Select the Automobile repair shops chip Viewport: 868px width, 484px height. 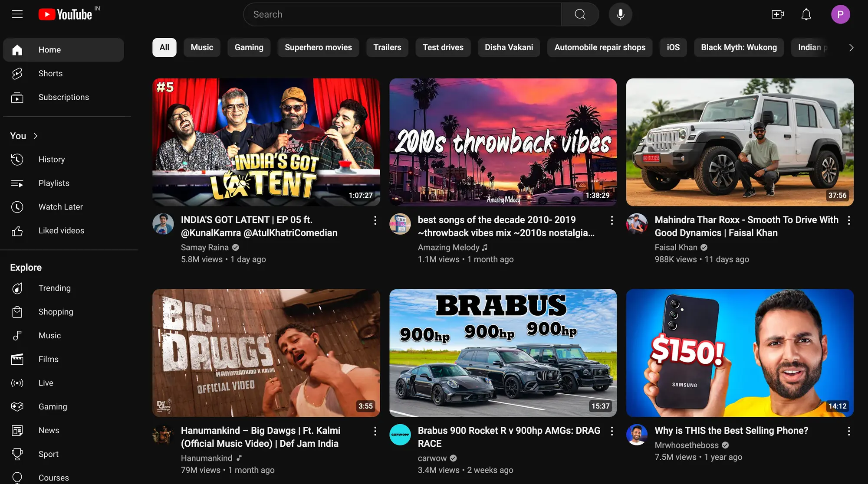point(600,47)
